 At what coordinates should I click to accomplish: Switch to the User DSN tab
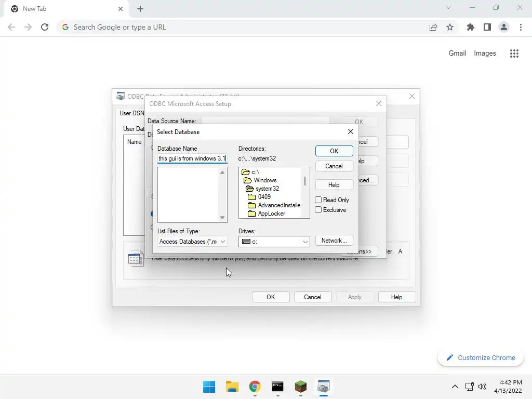tap(131, 113)
